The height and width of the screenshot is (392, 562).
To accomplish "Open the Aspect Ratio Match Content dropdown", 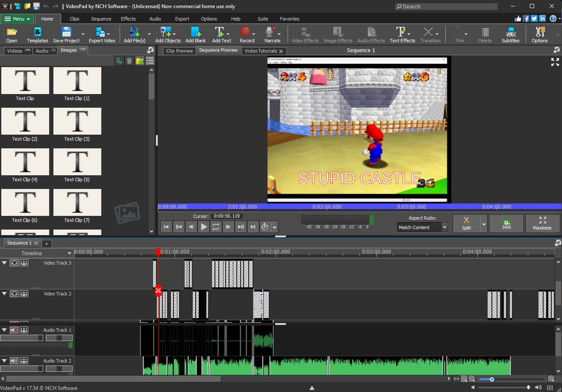I will pyautogui.click(x=422, y=227).
